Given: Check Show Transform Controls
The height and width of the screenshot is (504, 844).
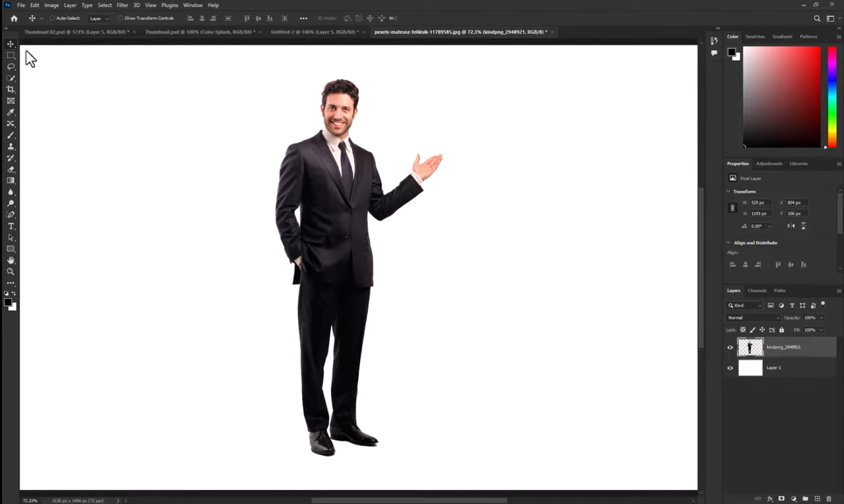Looking at the screenshot, I should tap(121, 18).
